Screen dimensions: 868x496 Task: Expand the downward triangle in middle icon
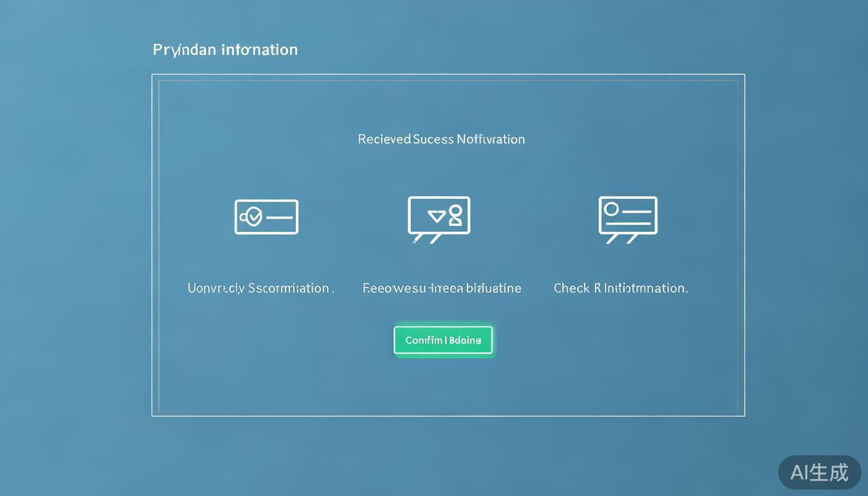click(x=437, y=216)
